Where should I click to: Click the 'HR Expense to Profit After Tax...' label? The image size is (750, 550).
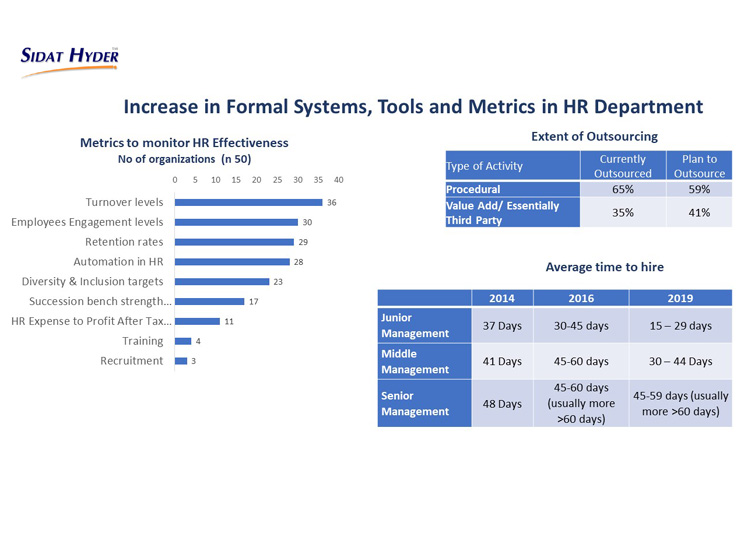point(91,321)
